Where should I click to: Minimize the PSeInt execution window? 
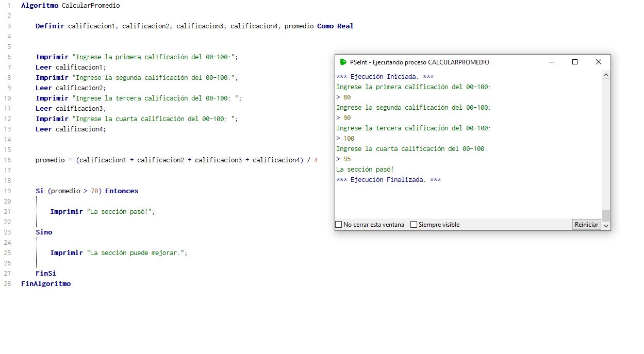pyautogui.click(x=552, y=62)
